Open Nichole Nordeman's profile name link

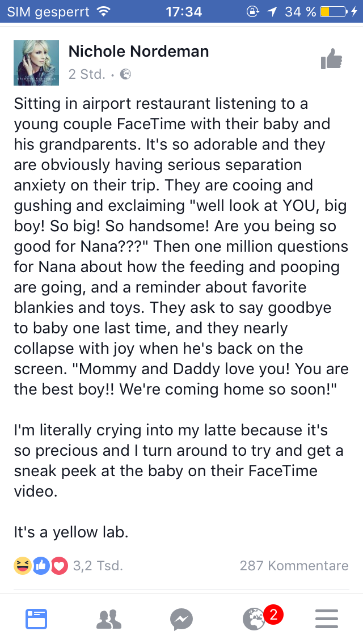tap(138, 52)
